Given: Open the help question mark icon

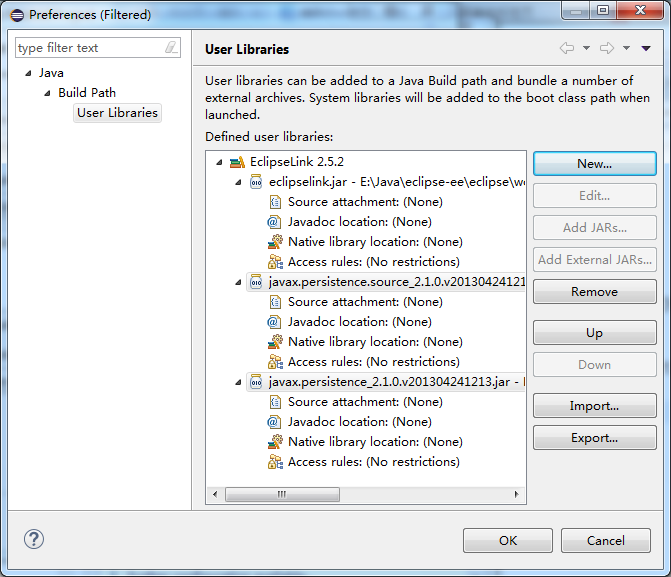Looking at the screenshot, I should [x=33, y=539].
